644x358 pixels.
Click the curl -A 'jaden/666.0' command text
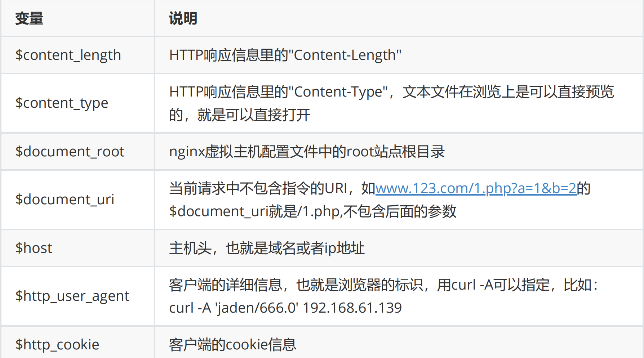285,308
